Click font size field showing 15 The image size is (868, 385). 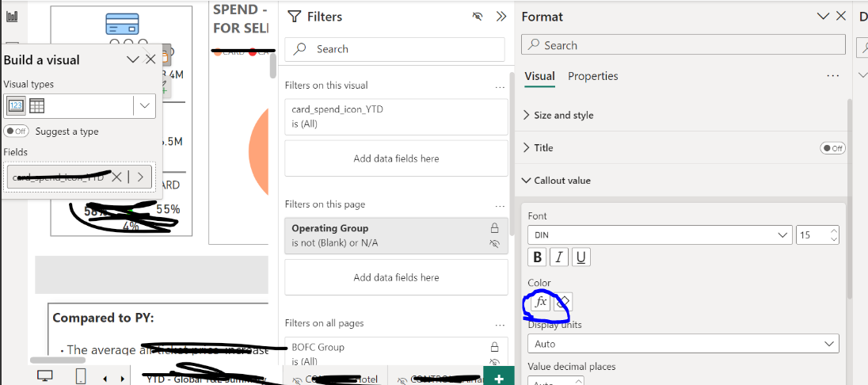pyautogui.click(x=813, y=234)
